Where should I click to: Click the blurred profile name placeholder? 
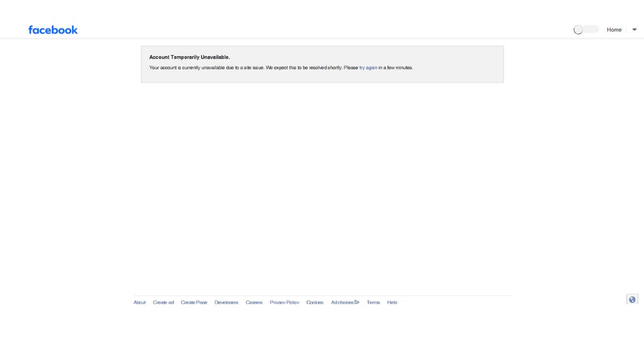[590, 30]
